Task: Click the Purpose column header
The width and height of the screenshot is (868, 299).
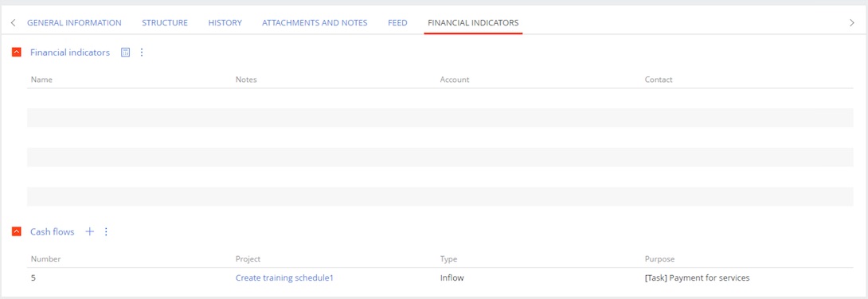Action: 660,258
